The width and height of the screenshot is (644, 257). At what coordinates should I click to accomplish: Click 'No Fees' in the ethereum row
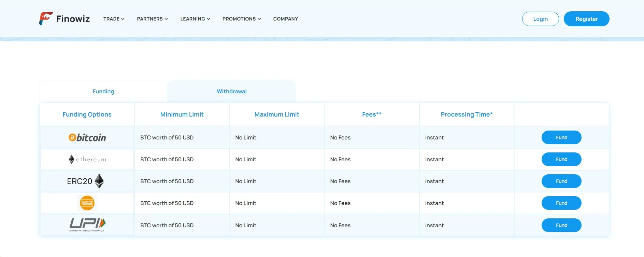[x=340, y=159]
